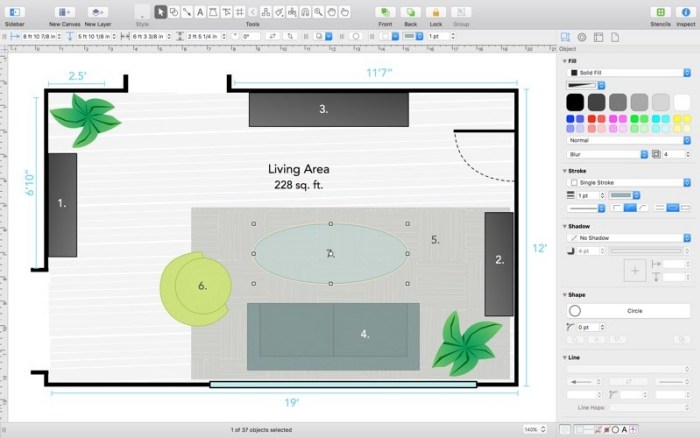Open the Style toolbar dropdown
The width and height of the screenshot is (700, 438).
point(142,12)
